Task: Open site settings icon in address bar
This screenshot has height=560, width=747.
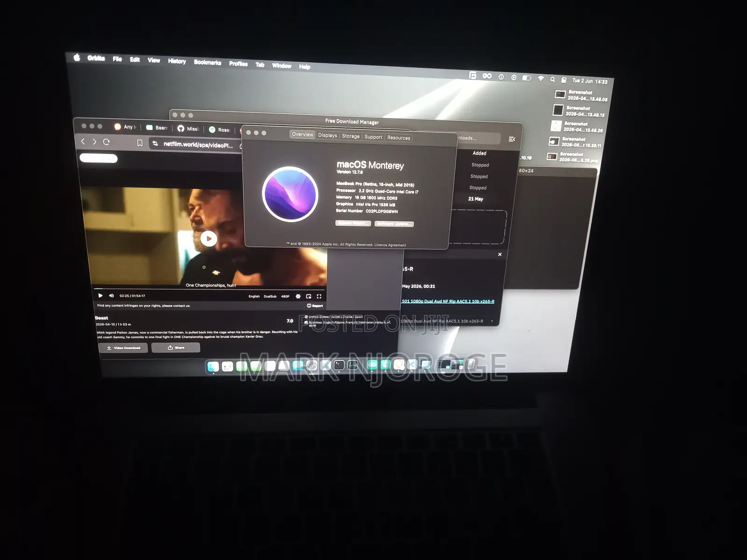Action: tap(155, 144)
